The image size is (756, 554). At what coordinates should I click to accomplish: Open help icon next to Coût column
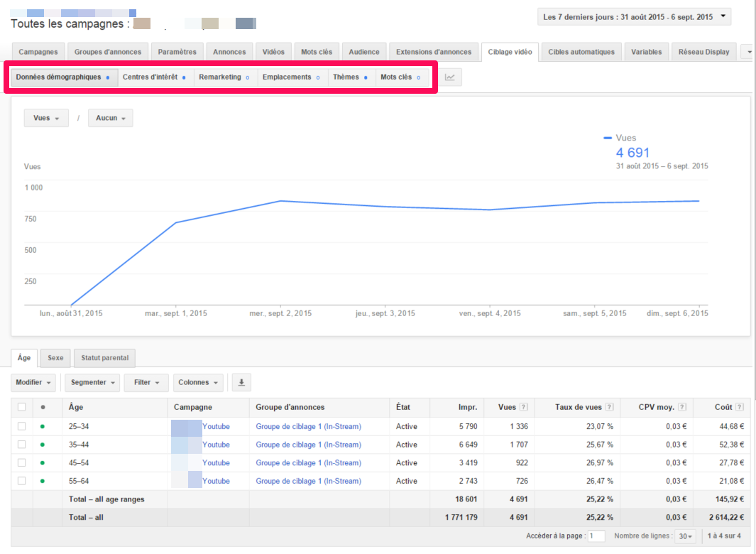point(740,407)
